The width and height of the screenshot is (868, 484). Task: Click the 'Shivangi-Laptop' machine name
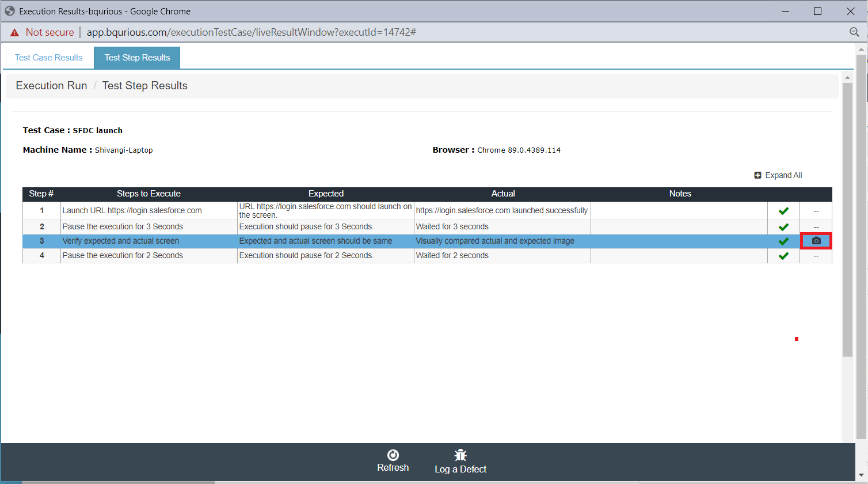(124, 150)
